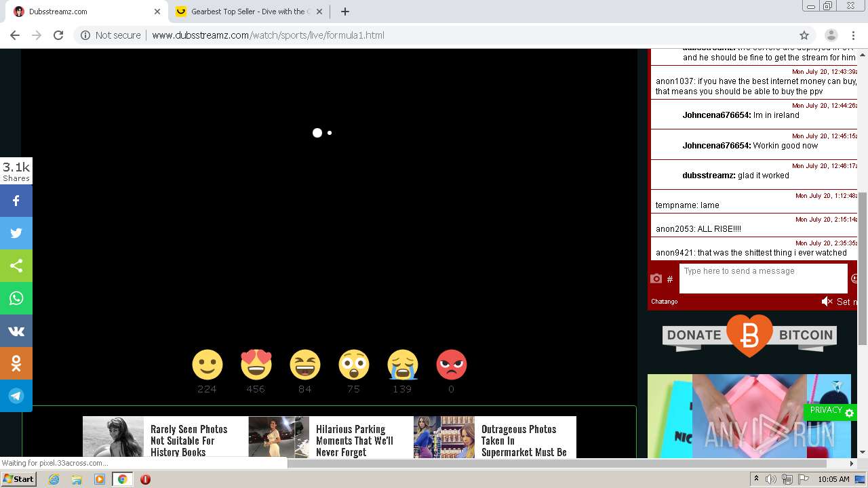Open Hilarious Parking Moments ad link
The width and height of the screenshot is (868, 488).
point(355,441)
